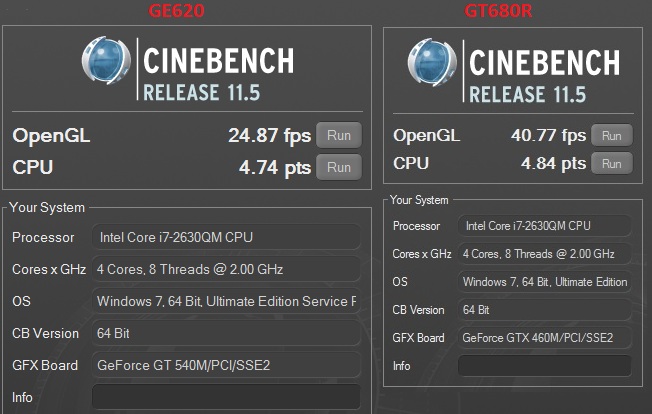Click the Cores x GHz field in GE620 panel
652x414 pixels.
[225, 269]
